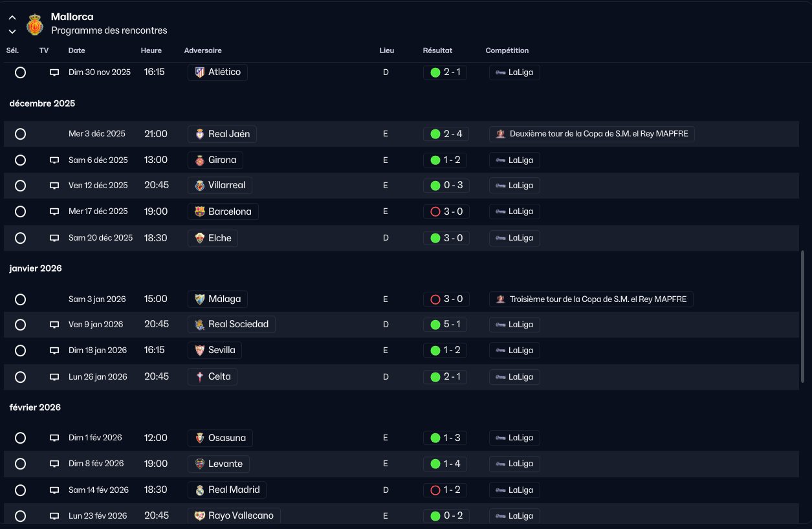Click the LaLiga logo on the Elche row
812x529 pixels.
[500, 238]
